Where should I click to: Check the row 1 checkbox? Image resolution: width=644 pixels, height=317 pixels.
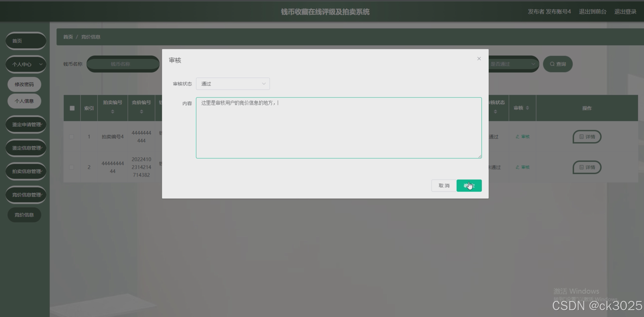tap(72, 137)
